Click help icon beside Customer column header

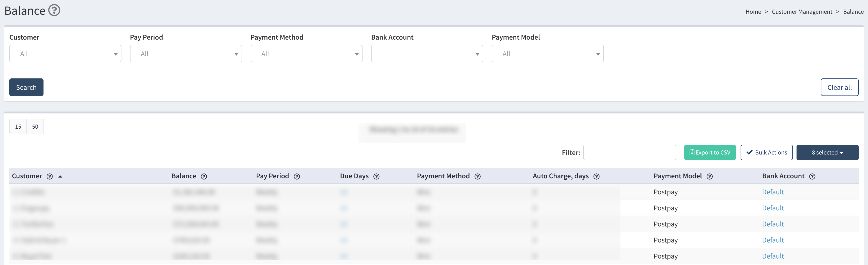click(x=49, y=176)
